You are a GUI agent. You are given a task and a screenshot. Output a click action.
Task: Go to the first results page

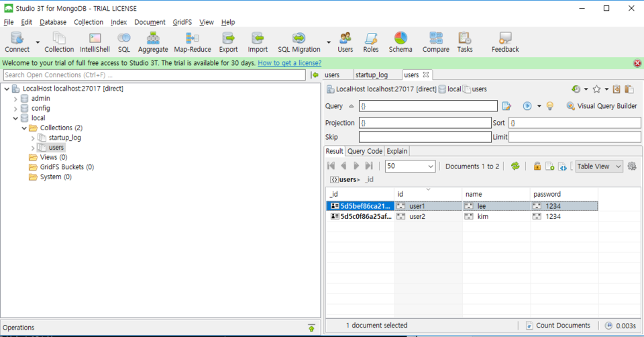[x=331, y=166]
